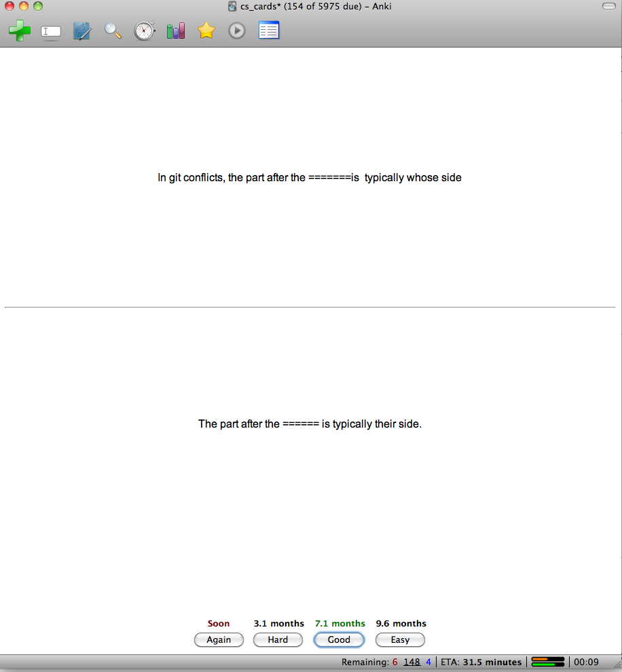The image size is (622, 672).
Task: Open the blue list view icon
Action: [x=269, y=31]
